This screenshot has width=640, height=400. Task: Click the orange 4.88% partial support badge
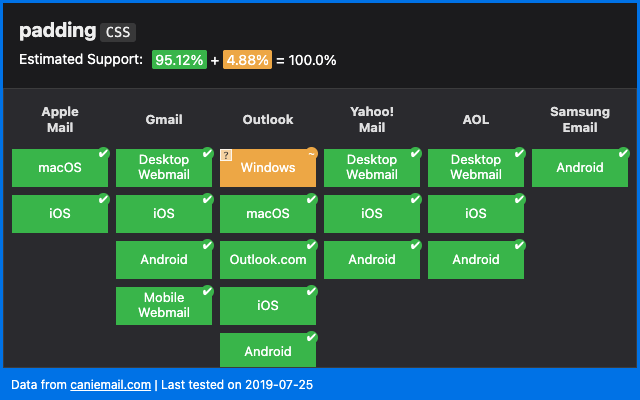(x=247, y=60)
